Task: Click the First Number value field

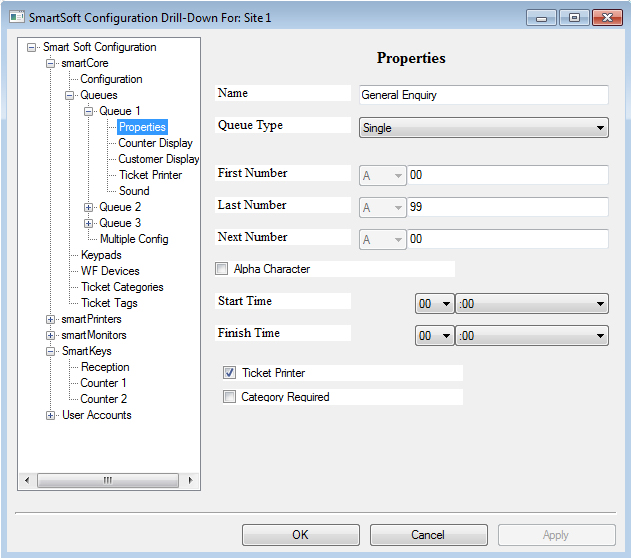Action: [508, 175]
